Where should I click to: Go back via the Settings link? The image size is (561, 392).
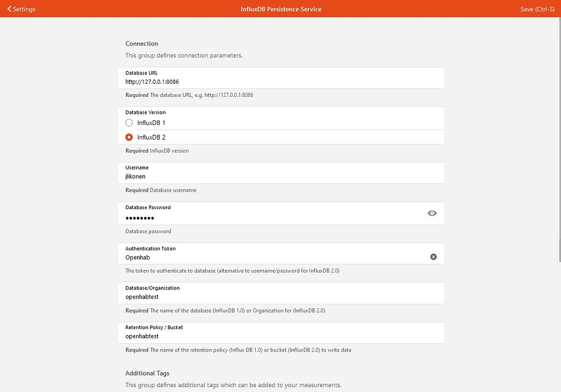pos(24,9)
